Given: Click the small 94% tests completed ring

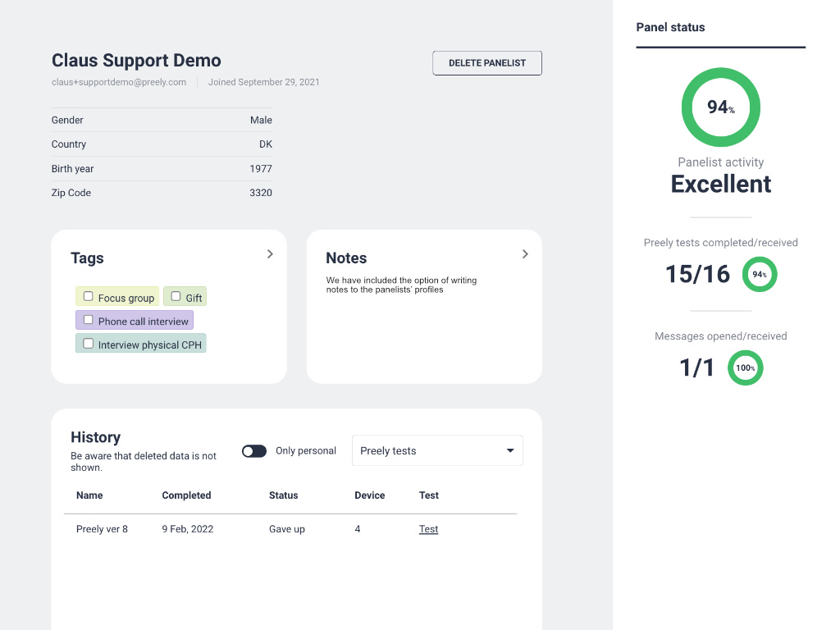Looking at the screenshot, I should point(760,274).
